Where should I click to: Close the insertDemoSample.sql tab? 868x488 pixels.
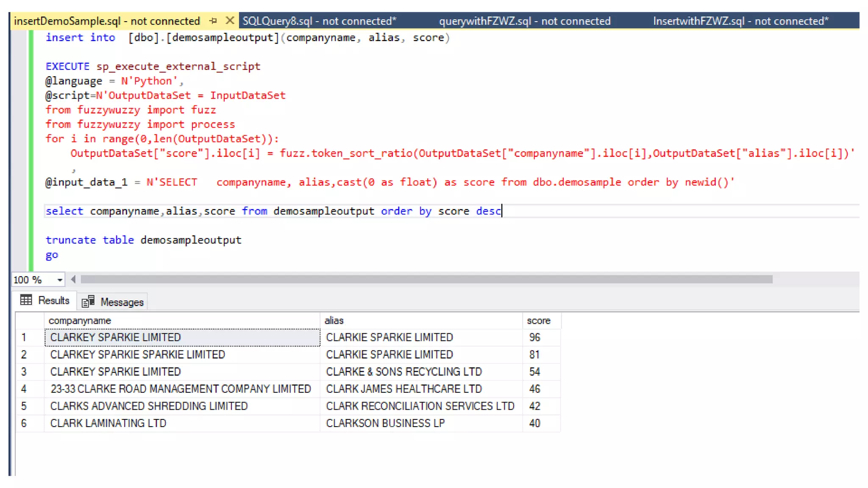230,20
